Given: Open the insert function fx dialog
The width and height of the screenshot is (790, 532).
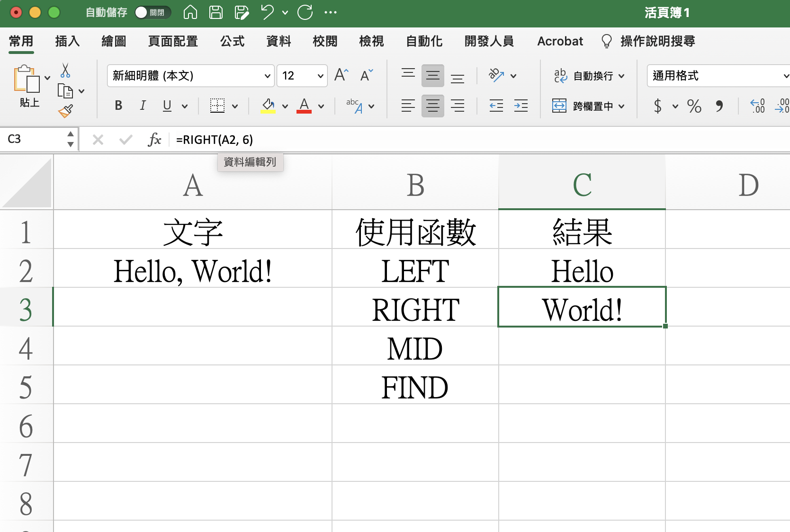Looking at the screenshot, I should pos(154,140).
